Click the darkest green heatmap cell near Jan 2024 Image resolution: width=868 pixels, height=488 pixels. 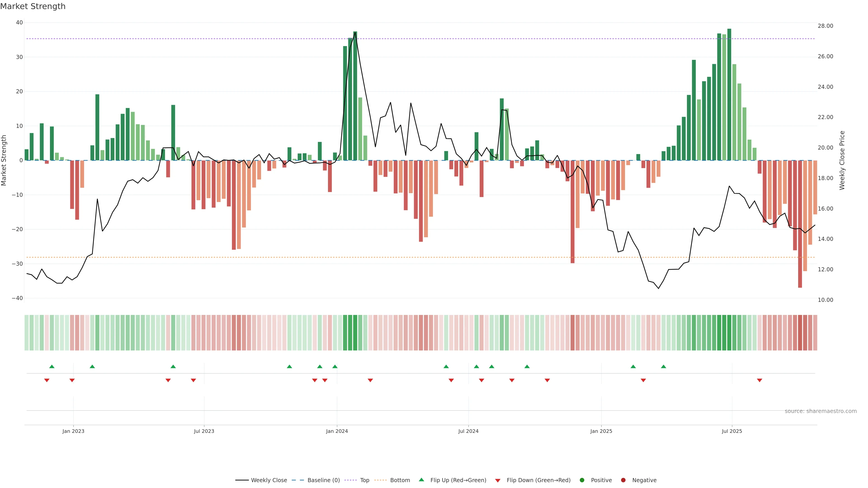click(x=355, y=333)
